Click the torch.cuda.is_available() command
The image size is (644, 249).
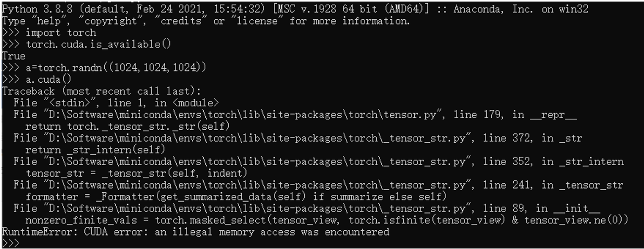pyautogui.click(x=98, y=44)
